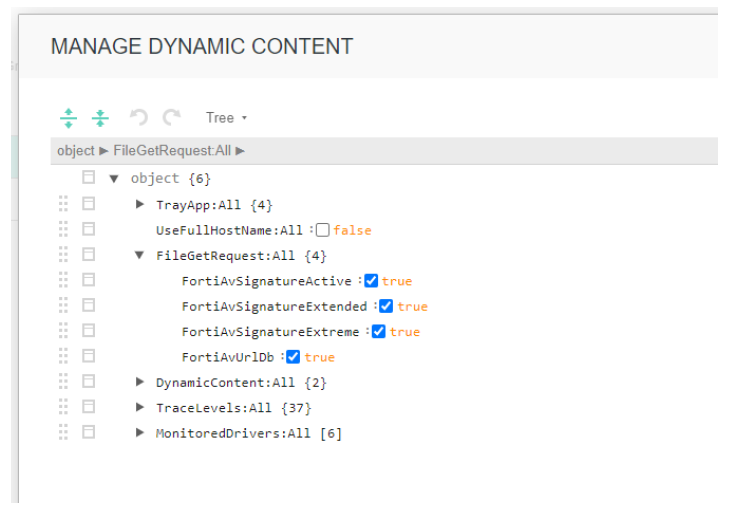730x529 pixels.
Task: Open action menu square for TraceLevels:All row
Action: point(88,407)
